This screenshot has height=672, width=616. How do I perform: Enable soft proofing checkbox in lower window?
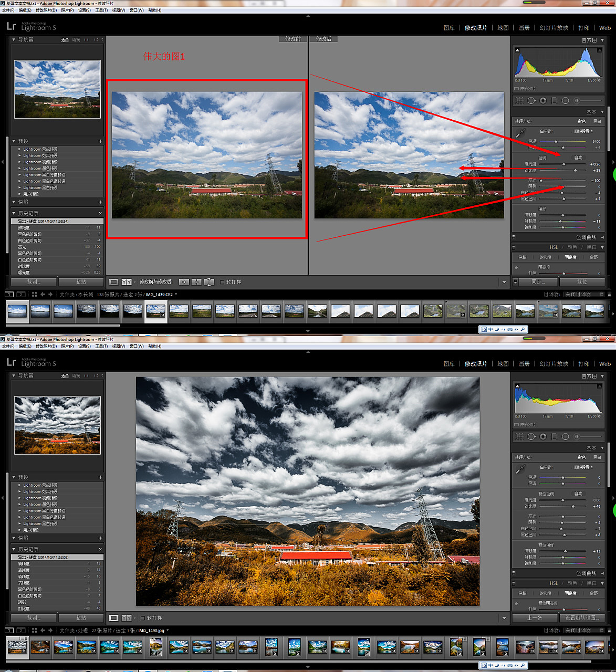[143, 618]
